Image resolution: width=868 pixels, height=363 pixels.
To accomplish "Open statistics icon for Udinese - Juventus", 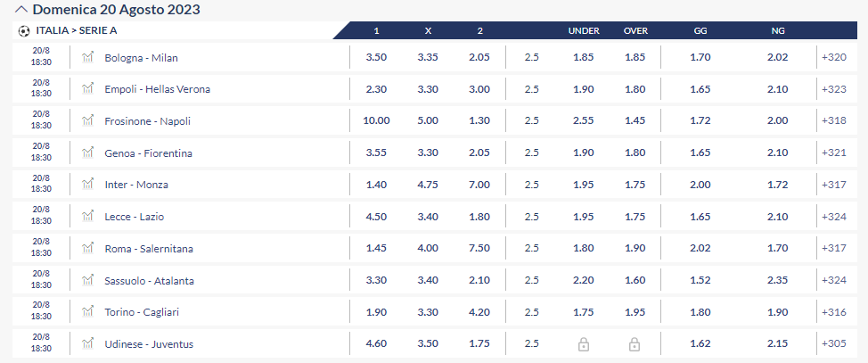I will click(x=87, y=343).
